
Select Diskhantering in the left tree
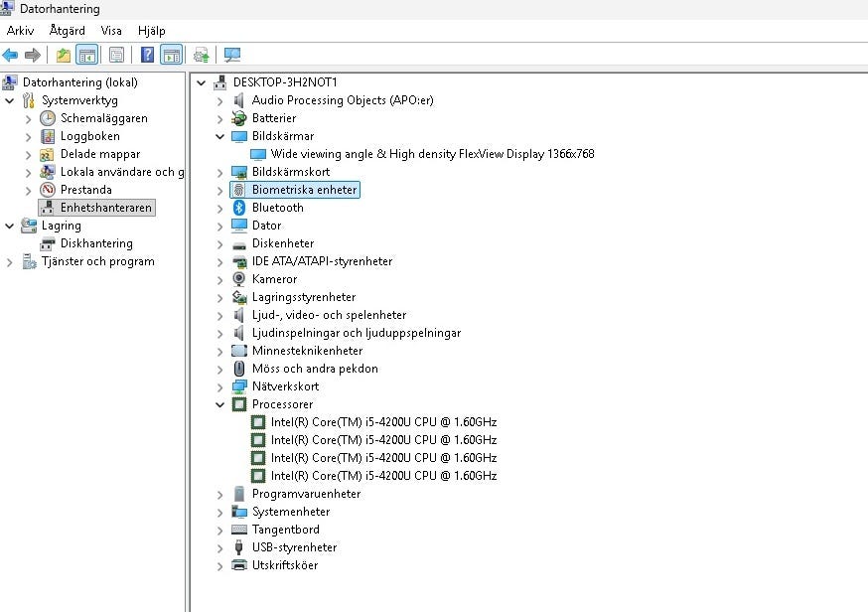pos(96,243)
